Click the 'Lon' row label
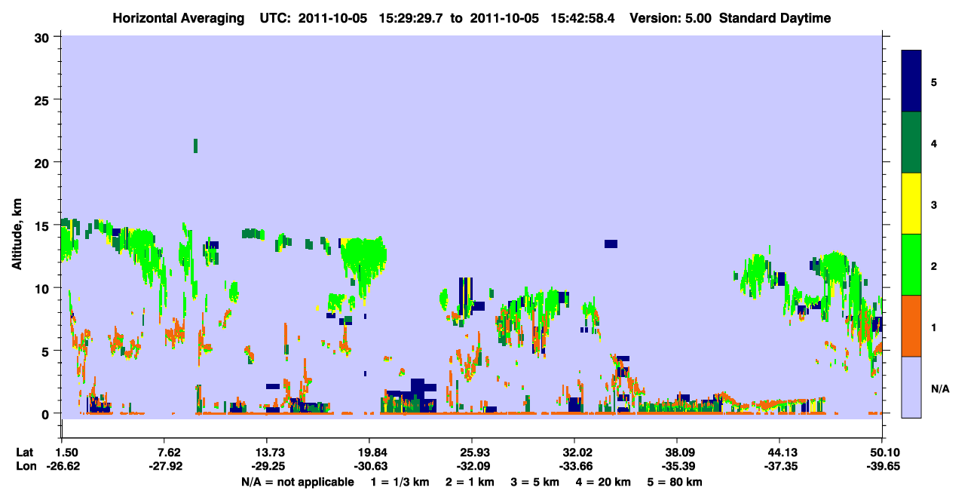 [x=25, y=466]
